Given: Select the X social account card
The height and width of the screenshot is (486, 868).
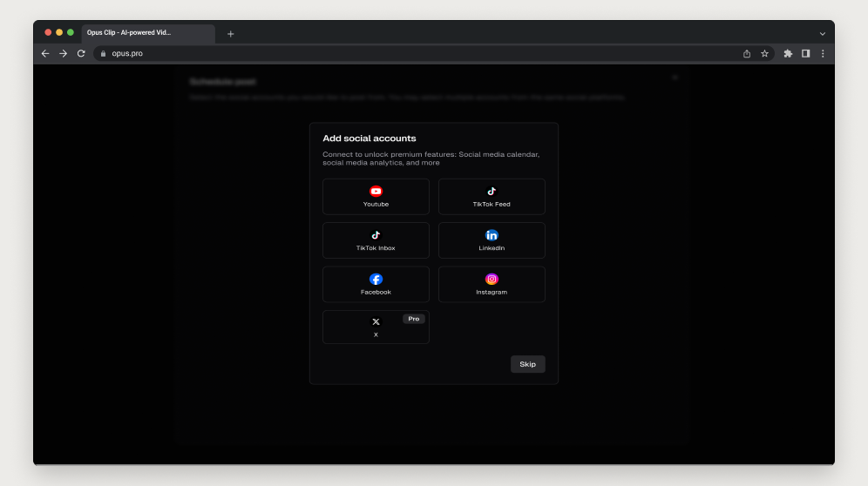Looking at the screenshot, I should tap(376, 327).
